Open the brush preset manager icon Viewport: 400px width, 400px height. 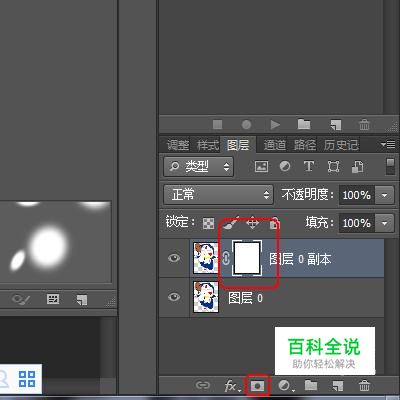click(53, 299)
